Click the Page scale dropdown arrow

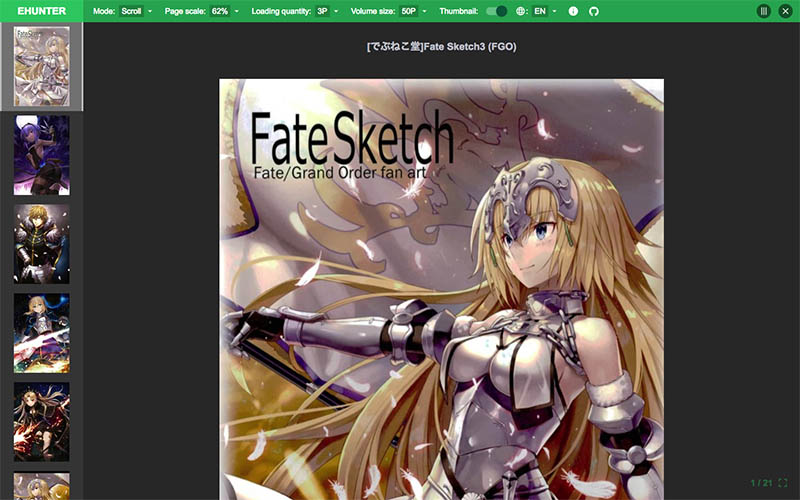236,11
